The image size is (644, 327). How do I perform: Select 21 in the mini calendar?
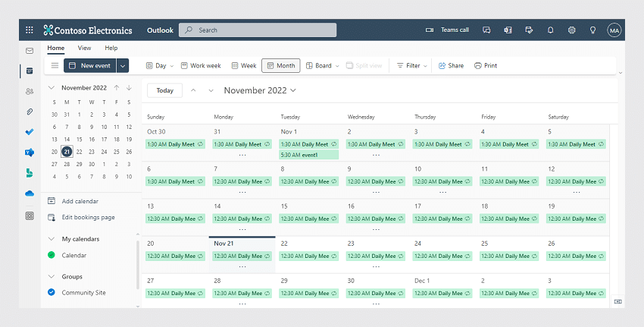67,152
